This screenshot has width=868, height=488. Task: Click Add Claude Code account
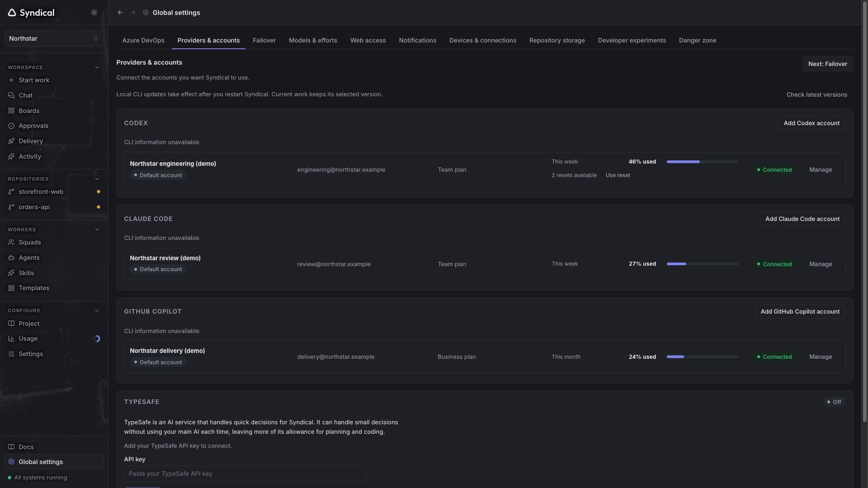coord(802,219)
